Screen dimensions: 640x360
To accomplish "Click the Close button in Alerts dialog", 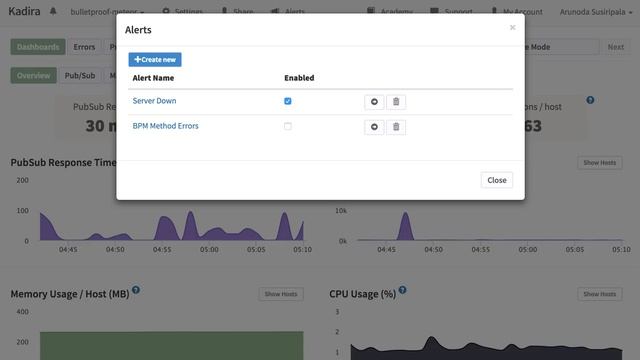I will [497, 180].
